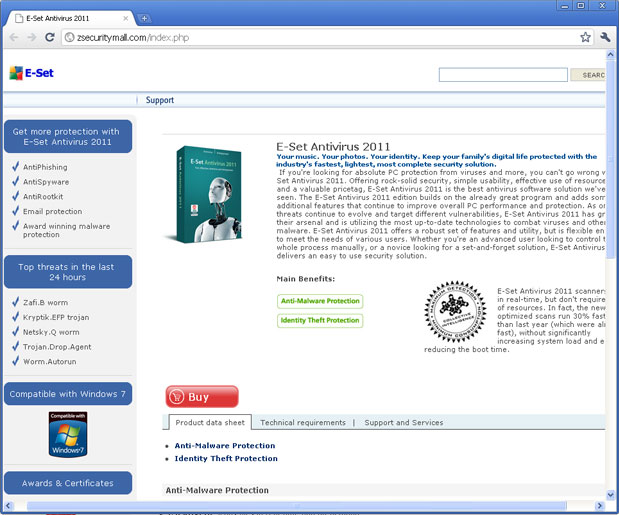Click Award winning malware protection item

[x=66, y=230]
